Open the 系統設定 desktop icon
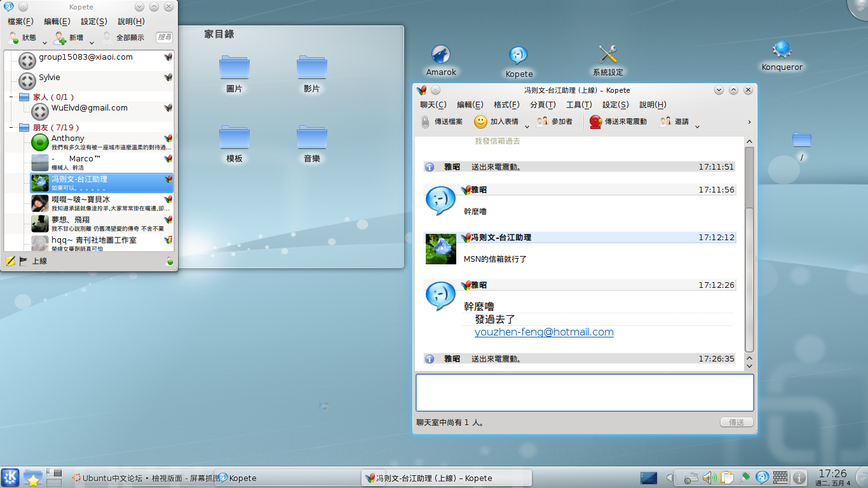The image size is (868, 488). pyautogui.click(x=608, y=61)
